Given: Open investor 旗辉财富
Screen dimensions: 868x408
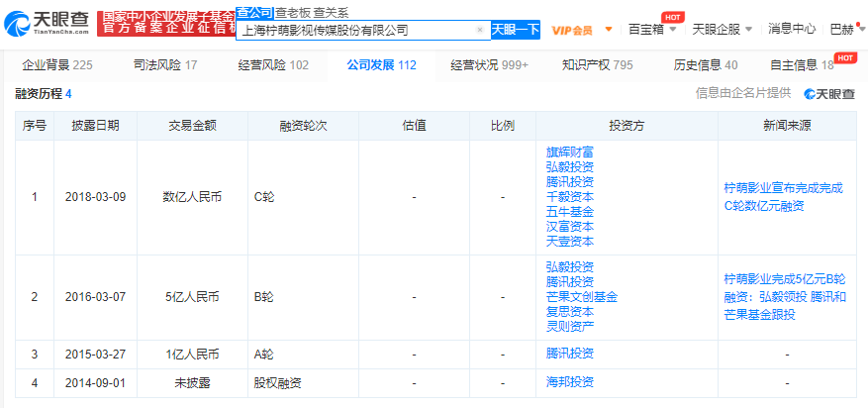Looking at the screenshot, I should pos(570,153).
